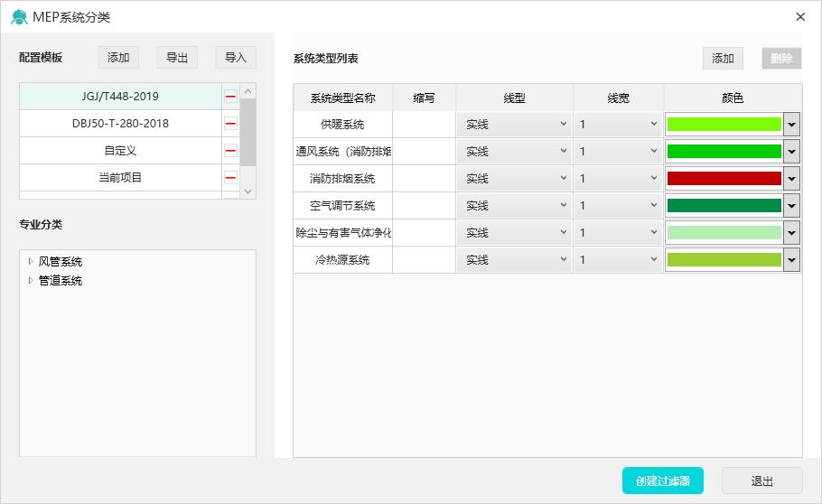Image resolution: width=822 pixels, height=504 pixels.
Task: Close the MEP系统分类 dialog
Action: tap(800, 17)
